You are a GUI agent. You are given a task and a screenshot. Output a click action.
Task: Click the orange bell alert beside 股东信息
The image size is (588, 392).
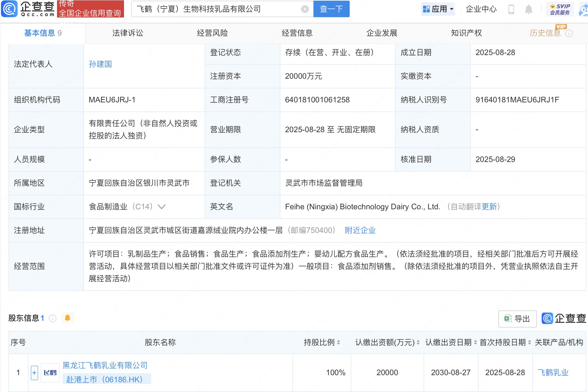point(67,318)
